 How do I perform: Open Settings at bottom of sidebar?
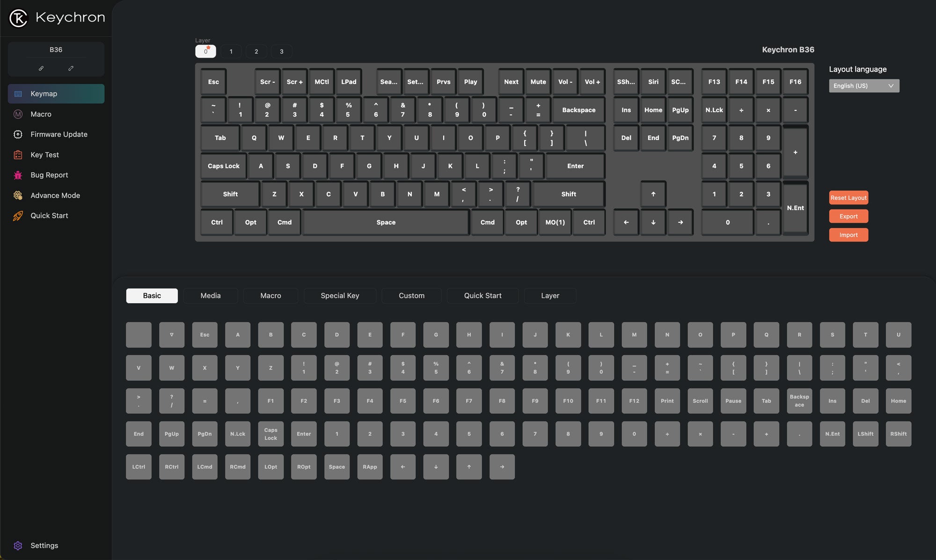pos(44,545)
